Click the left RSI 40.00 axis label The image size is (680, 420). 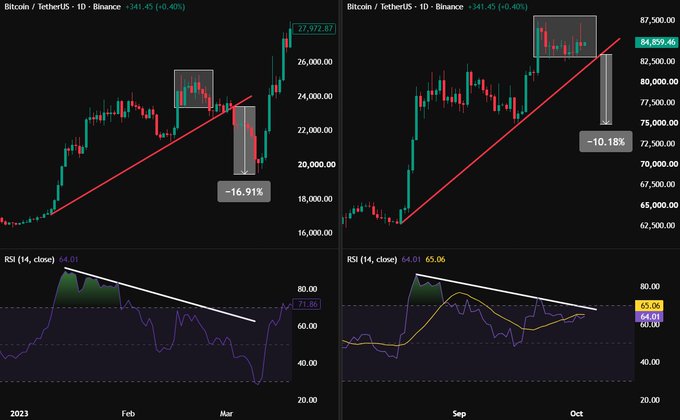[x=307, y=363]
